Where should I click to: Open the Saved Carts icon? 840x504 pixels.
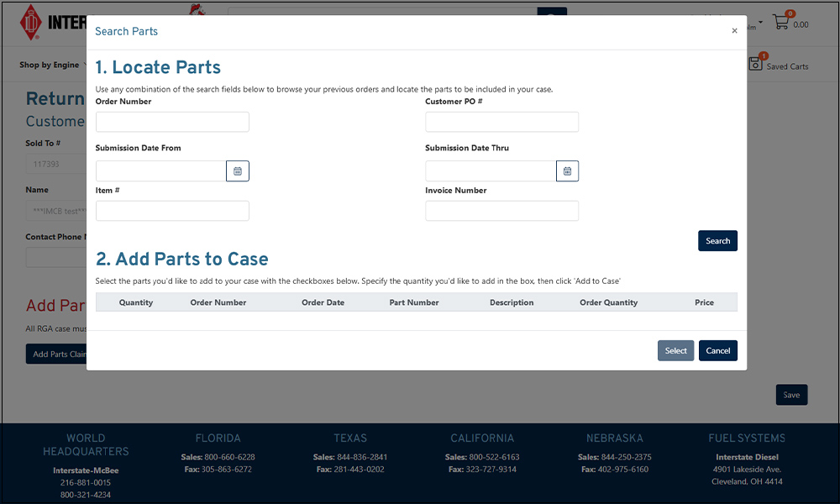click(756, 63)
